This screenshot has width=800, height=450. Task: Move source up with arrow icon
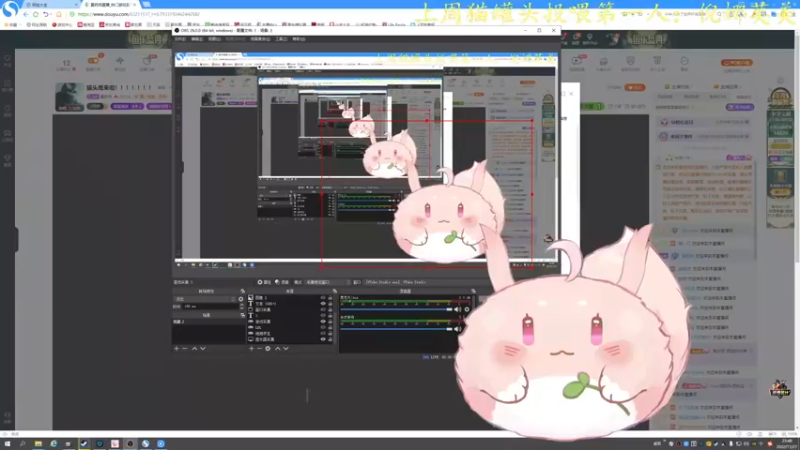(x=278, y=348)
